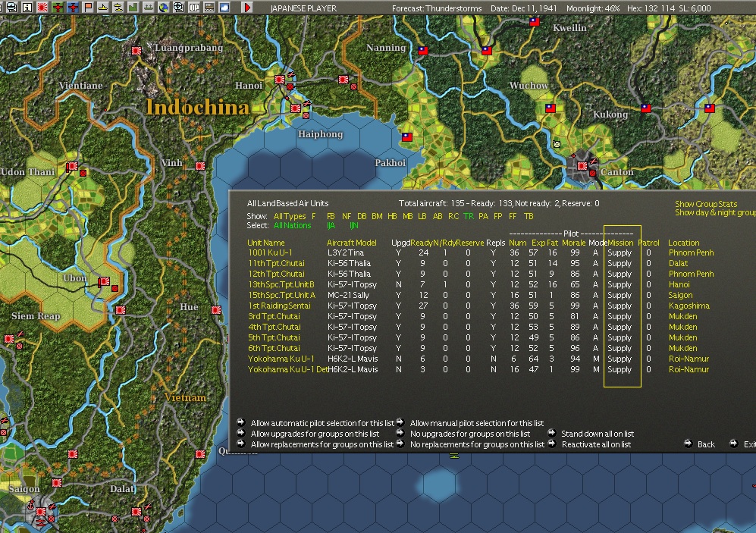
Task: Open air units list with green-background plane icon
Action: [58, 8]
